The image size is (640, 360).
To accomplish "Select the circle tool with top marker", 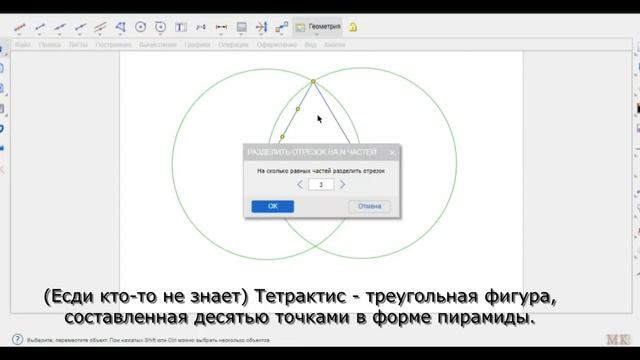I will coord(160,27).
